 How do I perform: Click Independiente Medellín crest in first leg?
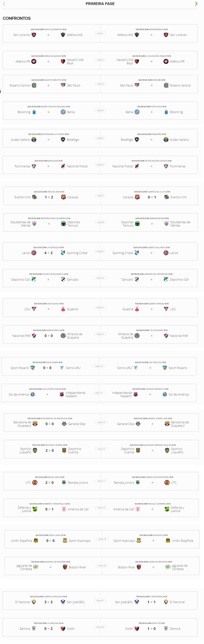(x=62, y=394)
